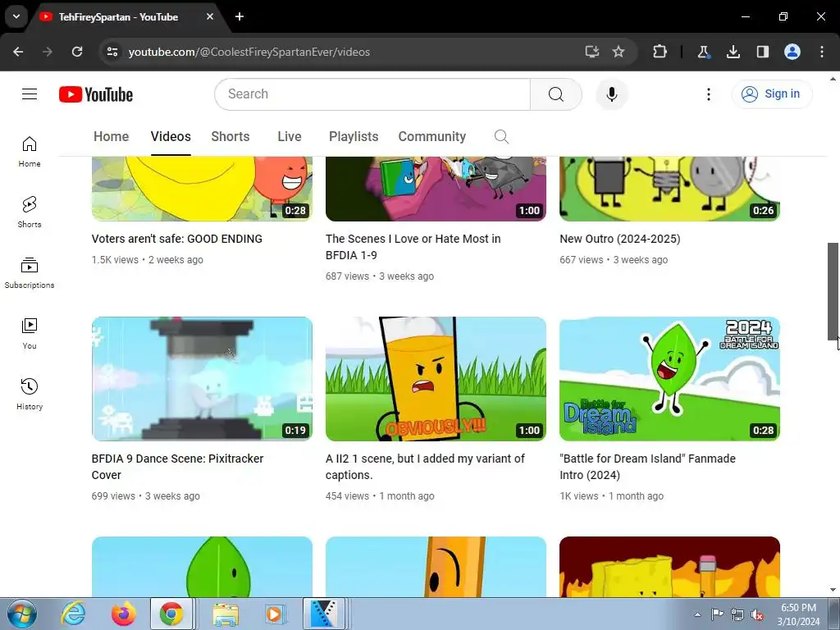This screenshot has height=630, width=840.
Task: Open the Live tab
Action: tap(290, 137)
